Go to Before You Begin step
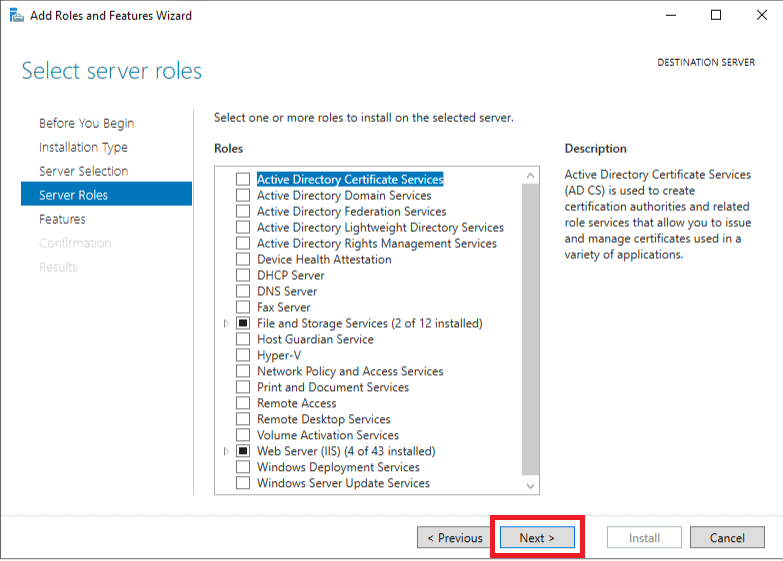 [86, 123]
